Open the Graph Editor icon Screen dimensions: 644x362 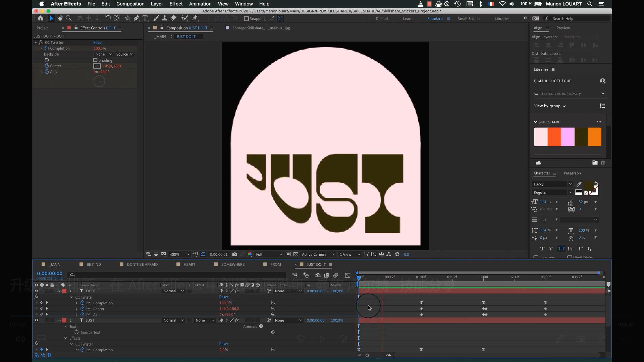tap(347, 275)
